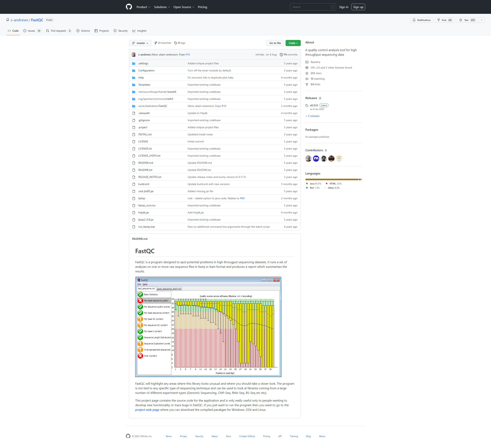Open the FastQC repository name link

(x=37, y=20)
